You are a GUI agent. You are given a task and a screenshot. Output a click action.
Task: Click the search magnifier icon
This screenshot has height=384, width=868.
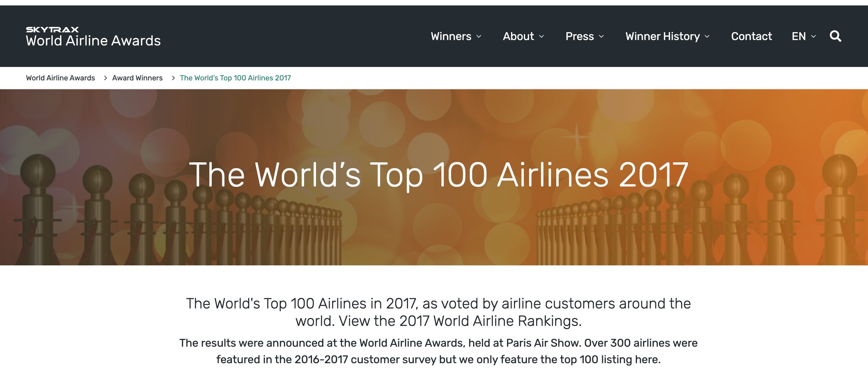pyautogui.click(x=835, y=36)
